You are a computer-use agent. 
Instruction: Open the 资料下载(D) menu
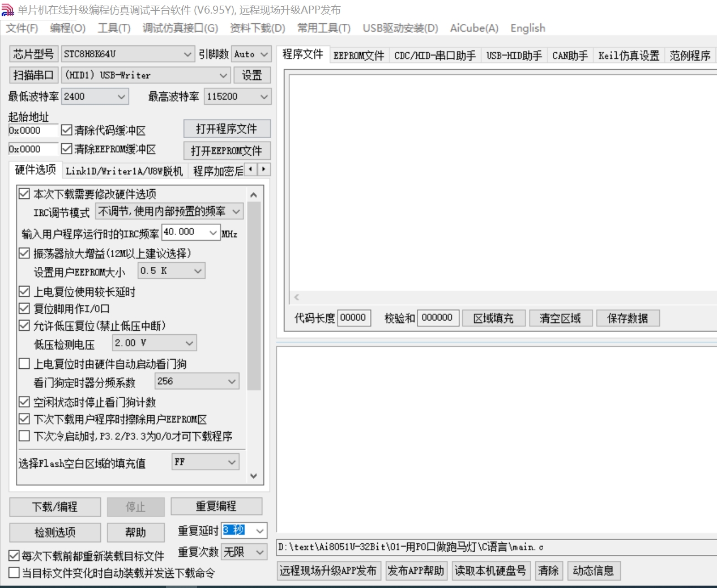257,28
